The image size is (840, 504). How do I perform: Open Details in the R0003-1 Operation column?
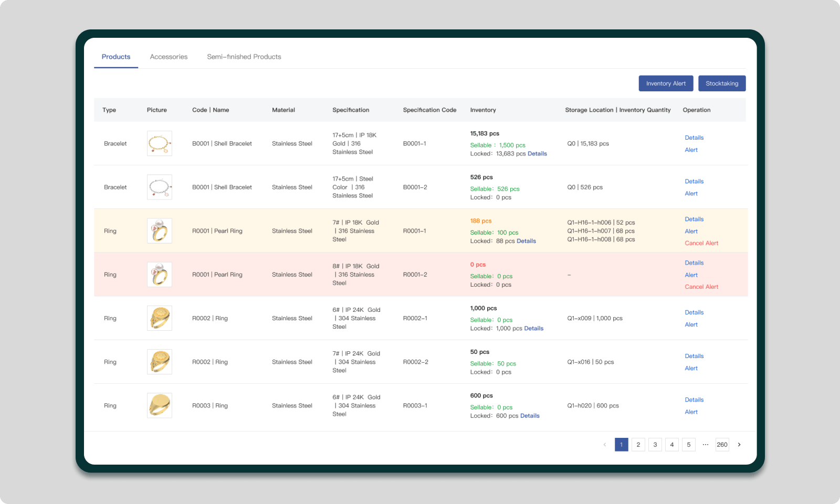[x=694, y=400]
